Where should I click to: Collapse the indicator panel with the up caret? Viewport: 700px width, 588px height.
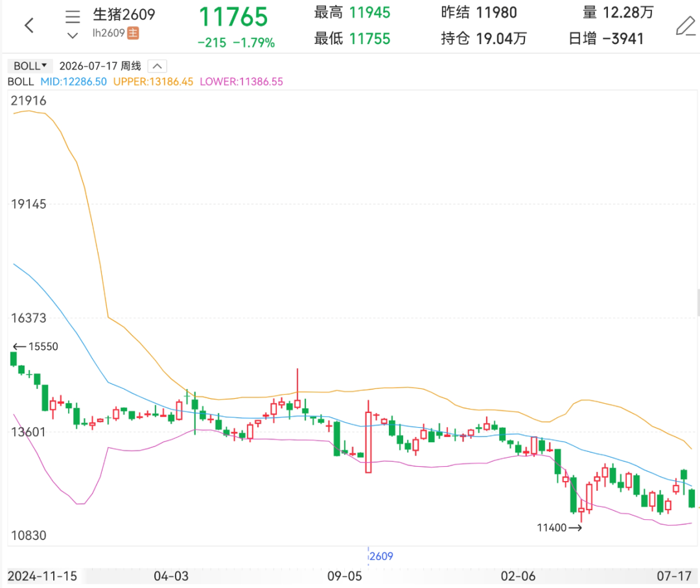tap(157, 66)
